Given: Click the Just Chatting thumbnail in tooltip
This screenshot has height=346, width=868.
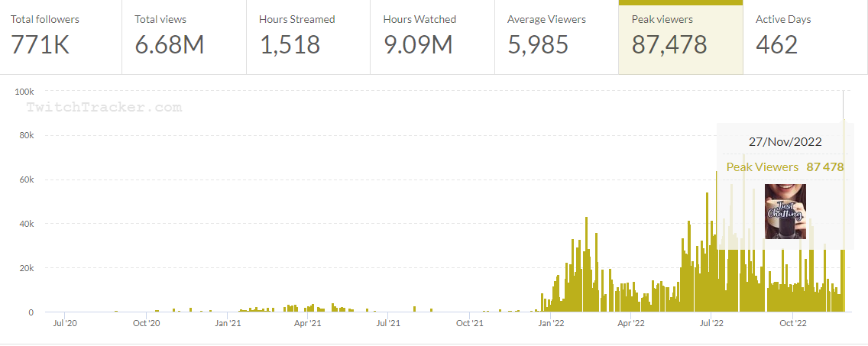Looking at the screenshot, I should [x=785, y=212].
